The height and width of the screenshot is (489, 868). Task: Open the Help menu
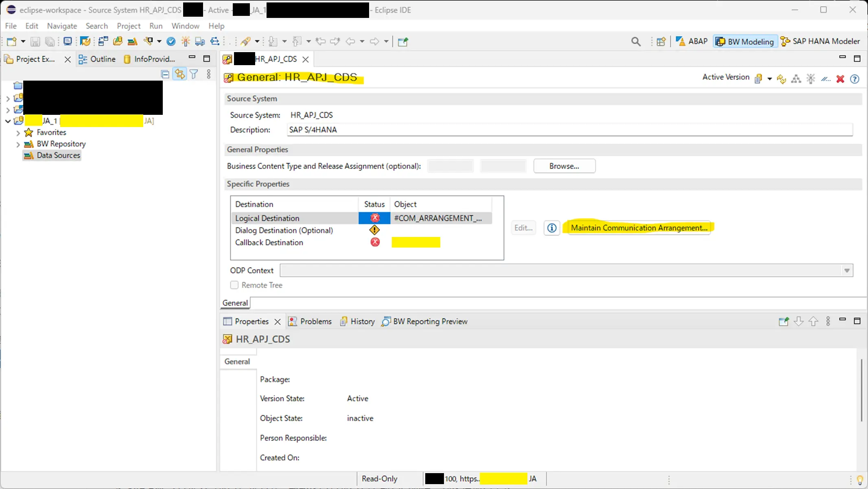pos(216,26)
